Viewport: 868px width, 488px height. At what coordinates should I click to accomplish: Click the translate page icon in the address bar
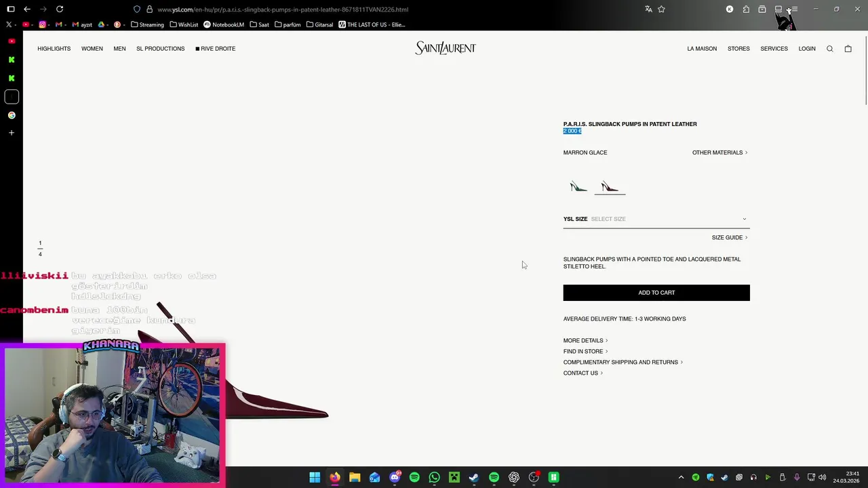[x=648, y=9]
